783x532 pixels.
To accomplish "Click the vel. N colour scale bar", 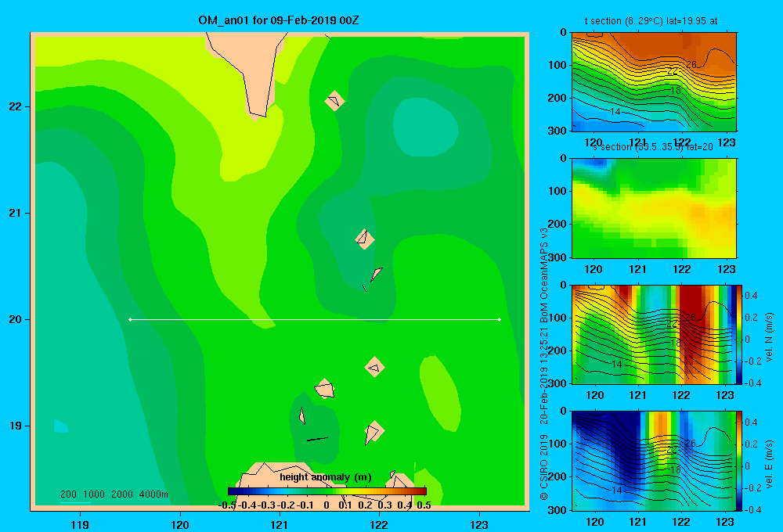I will coord(739,334).
